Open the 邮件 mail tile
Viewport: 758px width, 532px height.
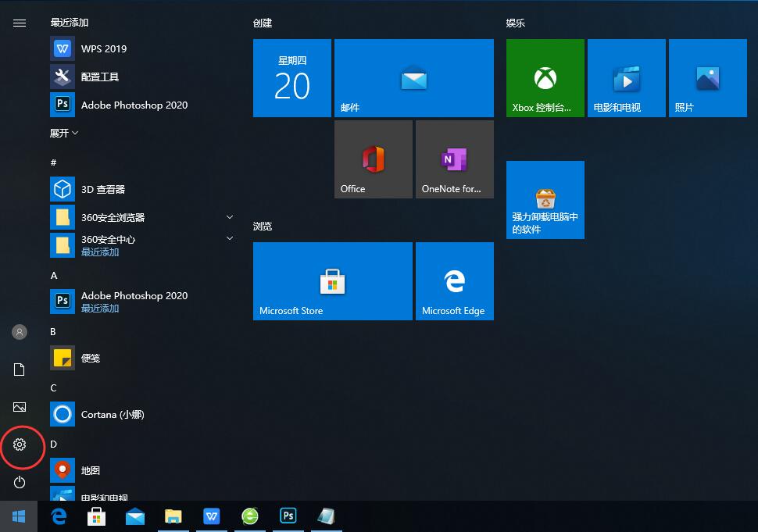coord(414,78)
